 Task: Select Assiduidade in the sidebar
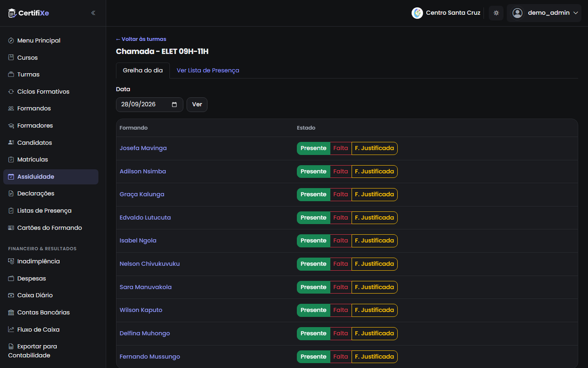[51, 177]
